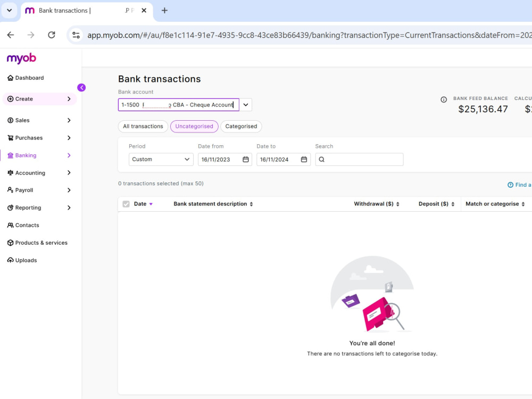Expand the Create menu chevron
This screenshot has width=532, height=399.
pos(69,99)
